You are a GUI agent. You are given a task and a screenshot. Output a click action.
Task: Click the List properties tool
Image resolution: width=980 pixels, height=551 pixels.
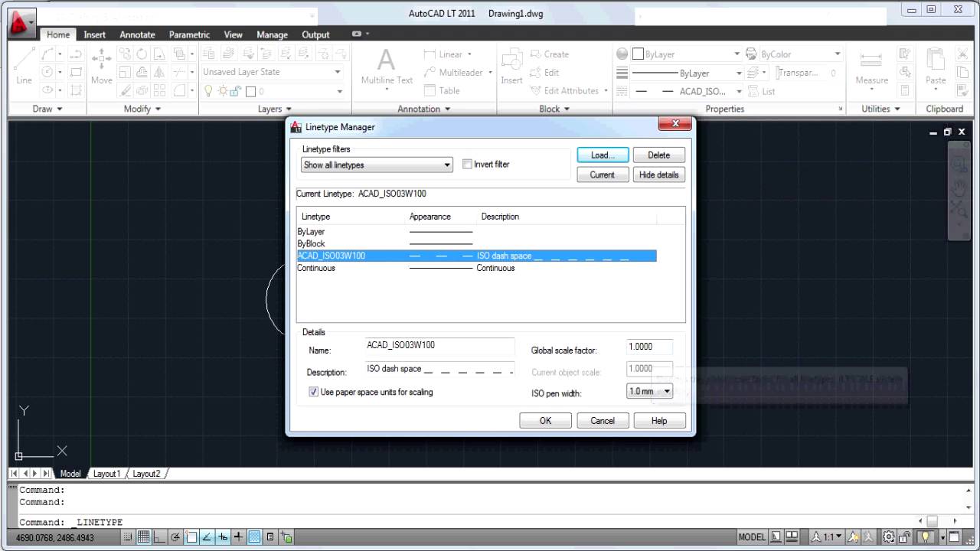(x=761, y=91)
